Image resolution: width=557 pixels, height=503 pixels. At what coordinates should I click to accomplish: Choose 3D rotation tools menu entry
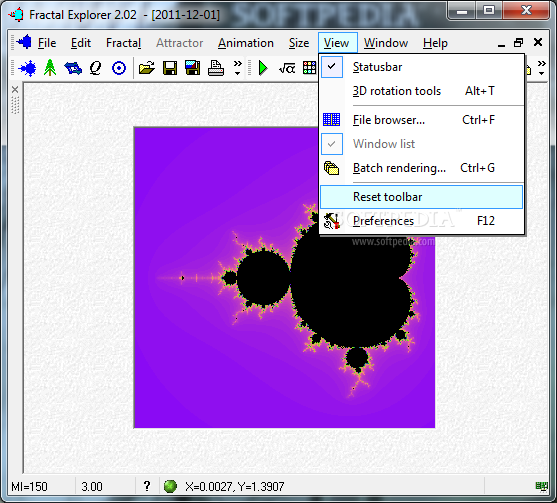[422, 91]
